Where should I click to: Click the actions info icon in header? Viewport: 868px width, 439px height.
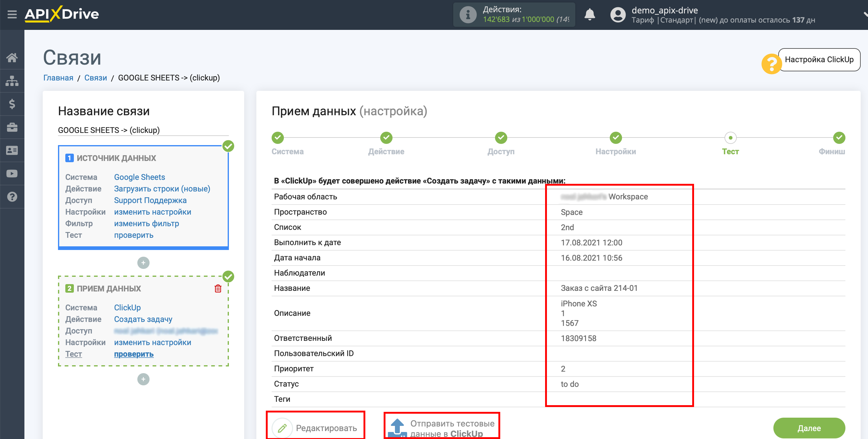pyautogui.click(x=468, y=15)
